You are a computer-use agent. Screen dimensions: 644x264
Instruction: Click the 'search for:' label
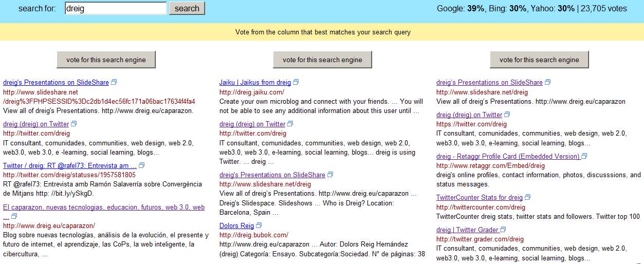(x=37, y=8)
